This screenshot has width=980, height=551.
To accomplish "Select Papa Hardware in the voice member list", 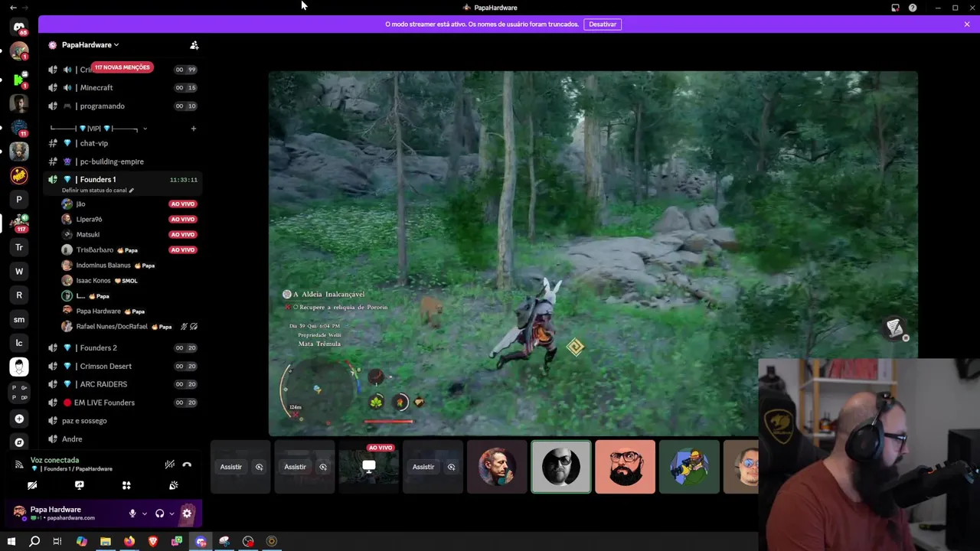I will tap(129, 311).
